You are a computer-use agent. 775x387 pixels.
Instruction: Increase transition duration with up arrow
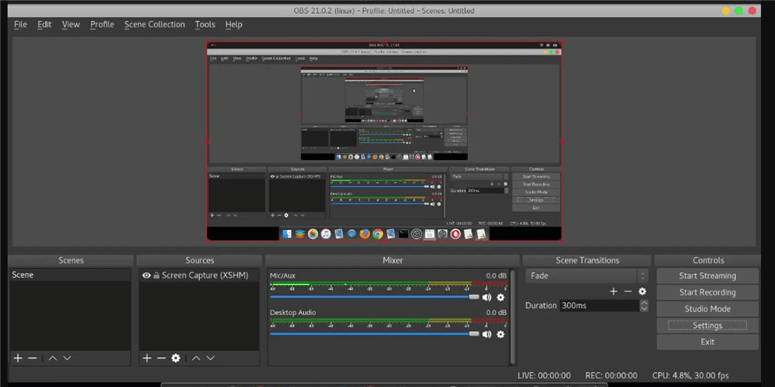click(644, 302)
